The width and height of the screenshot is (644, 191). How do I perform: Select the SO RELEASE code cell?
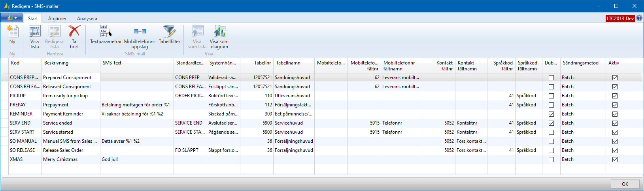[x=25, y=150]
